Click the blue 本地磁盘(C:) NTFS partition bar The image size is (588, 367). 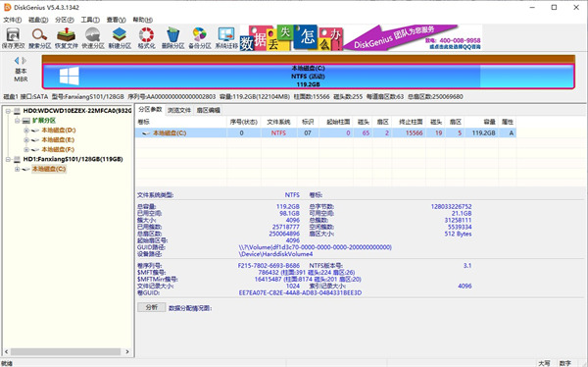click(x=309, y=77)
